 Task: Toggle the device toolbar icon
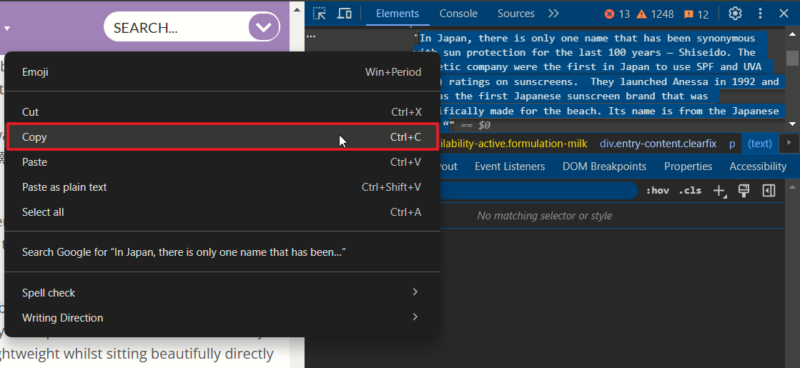(x=344, y=14)
